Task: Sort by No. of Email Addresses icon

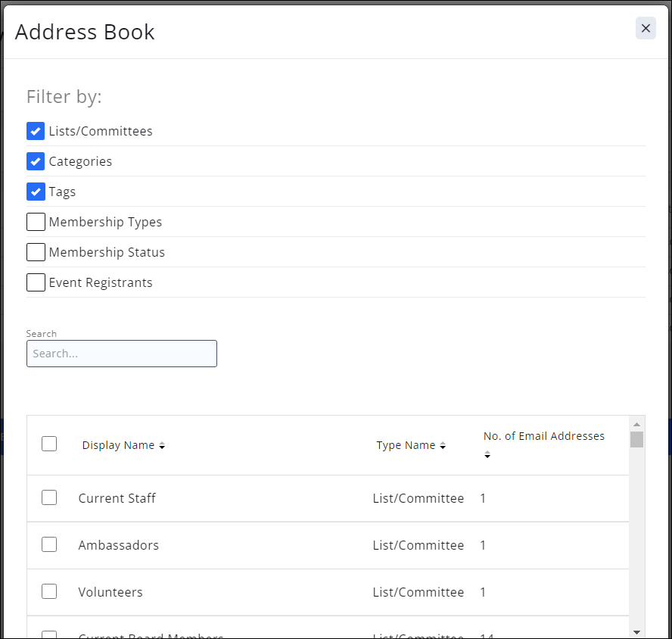Action: (487, 455)
